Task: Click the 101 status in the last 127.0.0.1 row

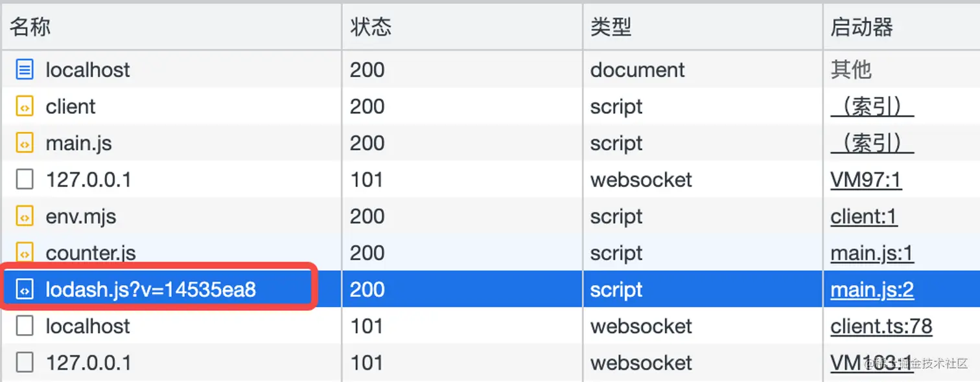Action: tap(366, 363)
